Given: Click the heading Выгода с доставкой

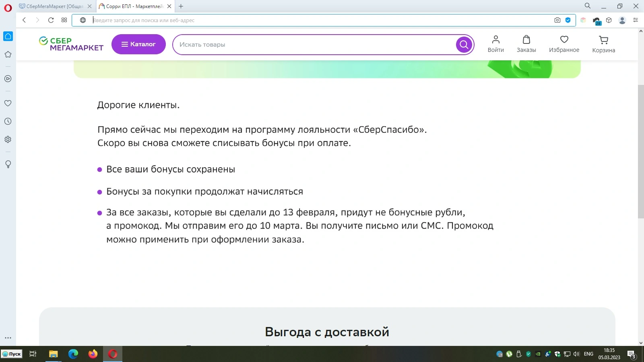Looking at the screenshot, I should click(x=327, y=332).
